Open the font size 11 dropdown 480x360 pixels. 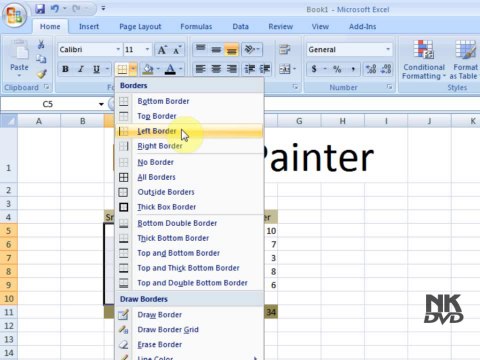(x=147, y=49)
